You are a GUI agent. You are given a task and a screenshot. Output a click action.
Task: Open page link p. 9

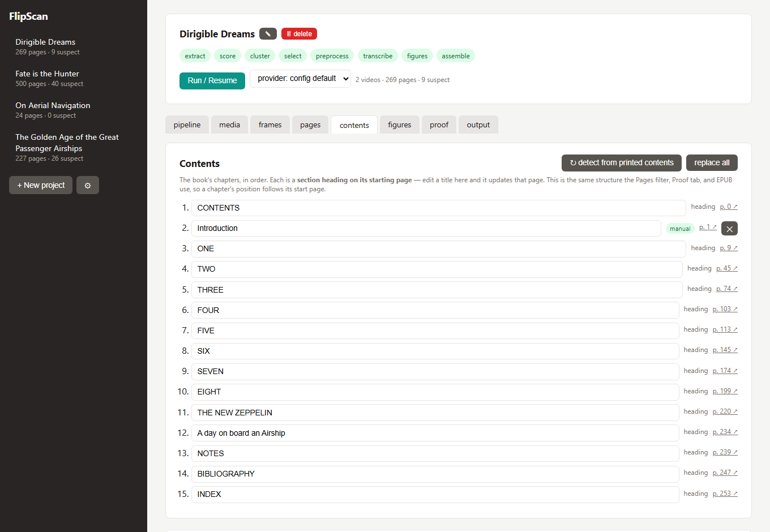click(x=729, y=248)
